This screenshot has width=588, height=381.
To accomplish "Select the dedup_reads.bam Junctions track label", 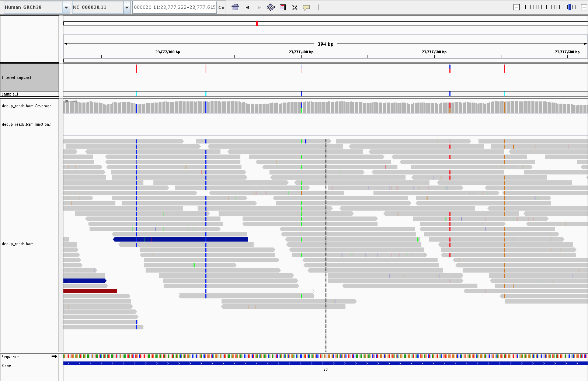I will pos(26,124).
